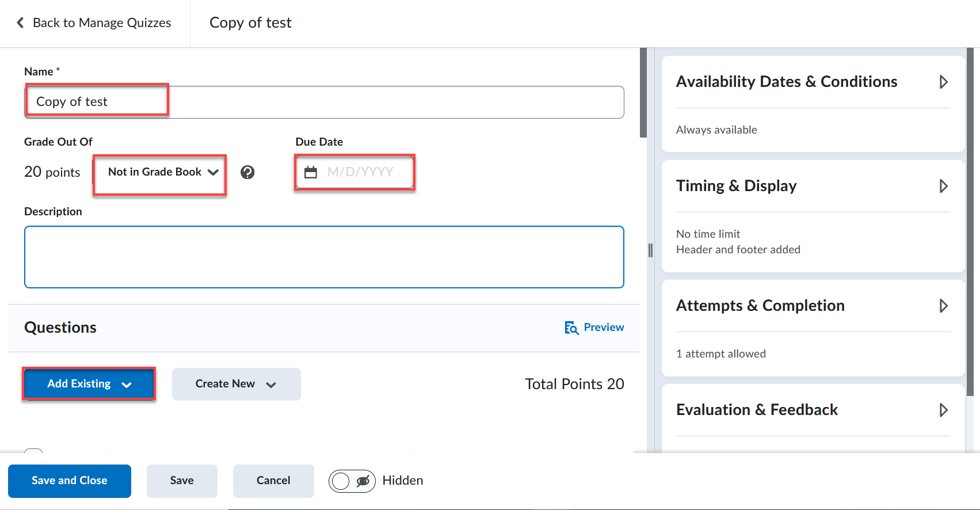Click the hidden eye icon in the toggle
Image resolution: width=980 pixels, height=510 pixels.
pyautogui.click(x=363, y=481)
